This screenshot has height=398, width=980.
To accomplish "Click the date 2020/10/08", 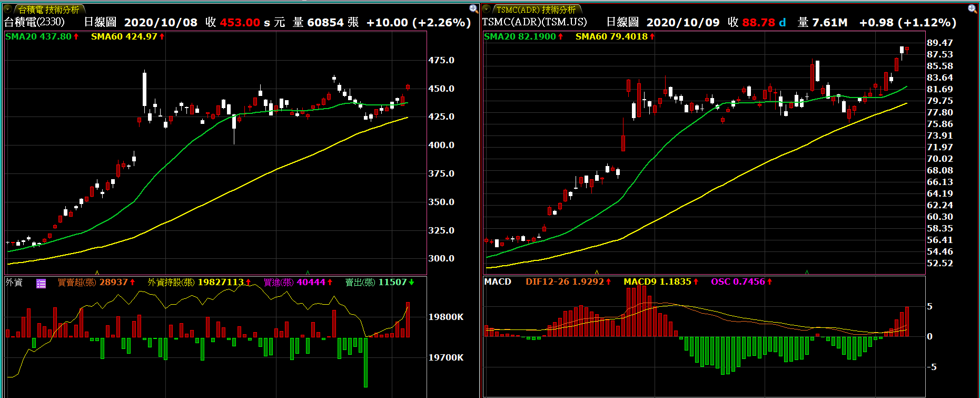I will [x=161, y=23].
